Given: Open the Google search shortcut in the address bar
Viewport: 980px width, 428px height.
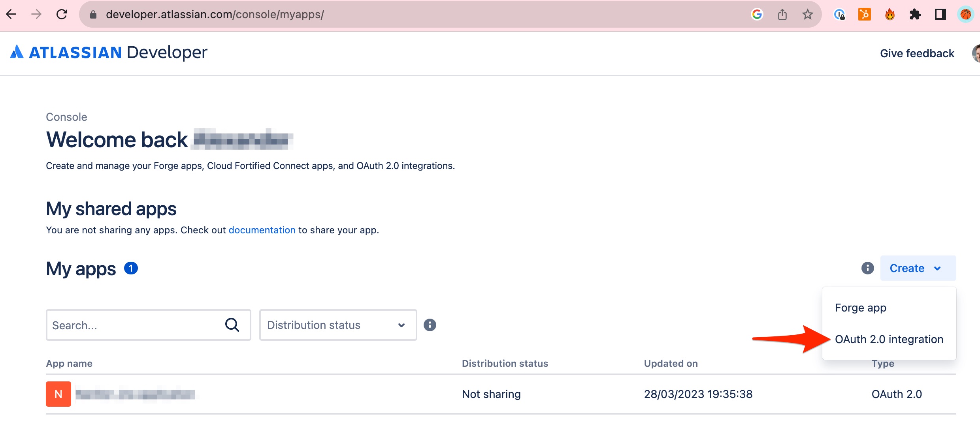Looking at the screenshot, I should (x=757, y=14).
